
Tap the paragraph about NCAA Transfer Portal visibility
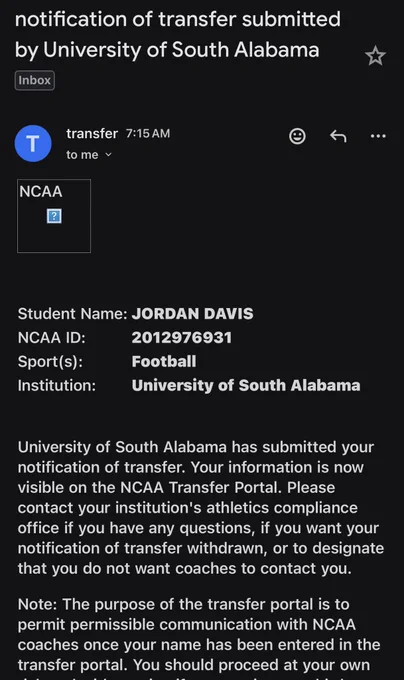click(201, 507)
